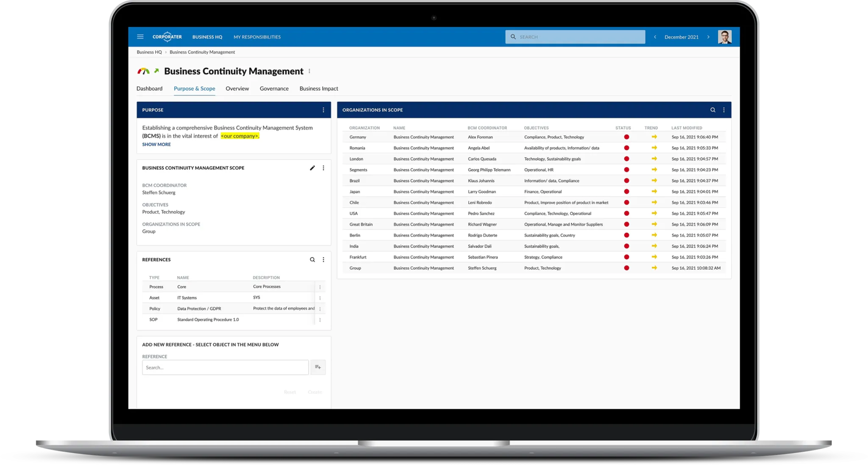Advance to next month with right chevron
Image resolution: width=868 pixels, height=465 pixels.
708,37
